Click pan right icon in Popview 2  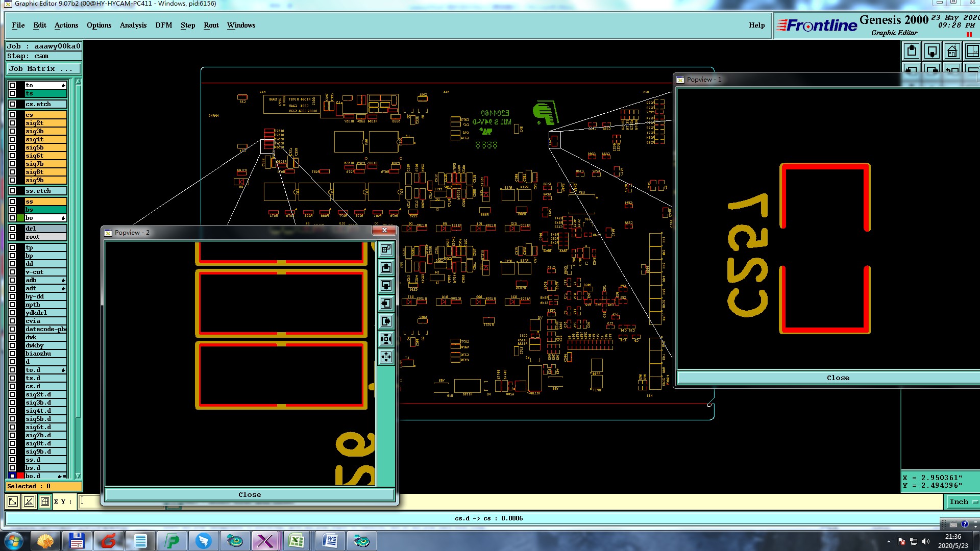[386, 321]
